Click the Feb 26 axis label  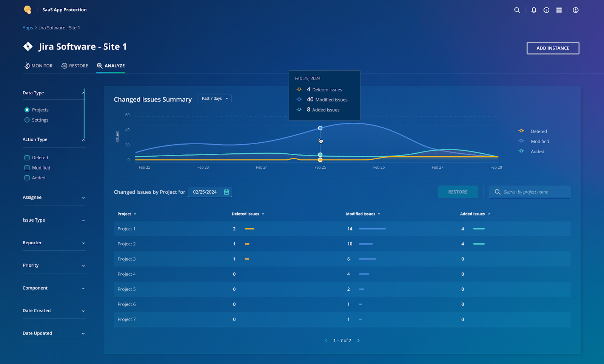click(379, 167)
